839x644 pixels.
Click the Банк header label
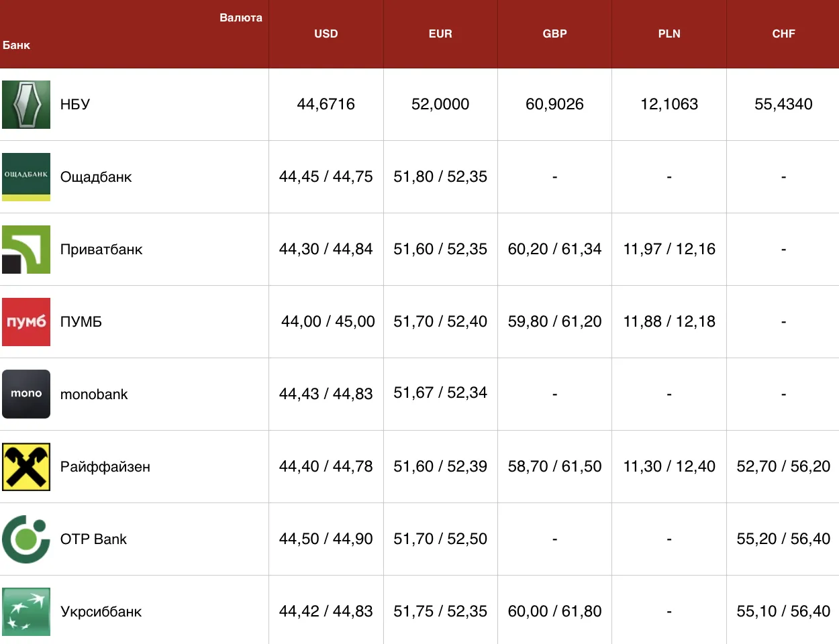point(16,46)
